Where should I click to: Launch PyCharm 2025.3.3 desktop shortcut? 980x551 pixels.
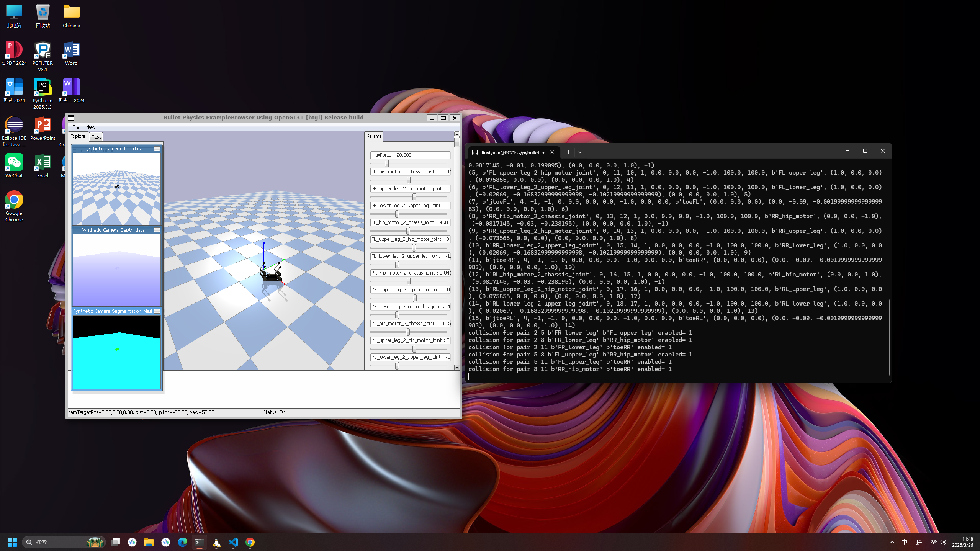coord(43,94)
